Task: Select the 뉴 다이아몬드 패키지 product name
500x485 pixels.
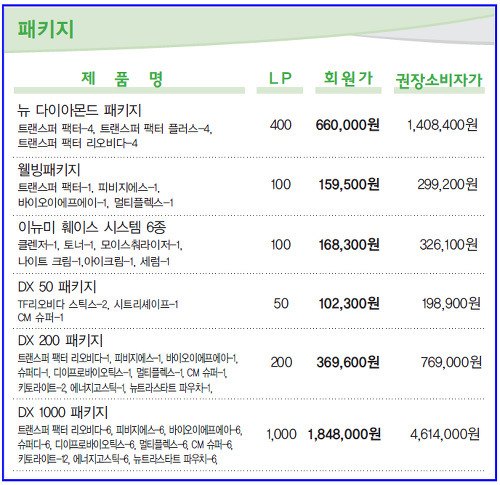Action: pos(80,110)
